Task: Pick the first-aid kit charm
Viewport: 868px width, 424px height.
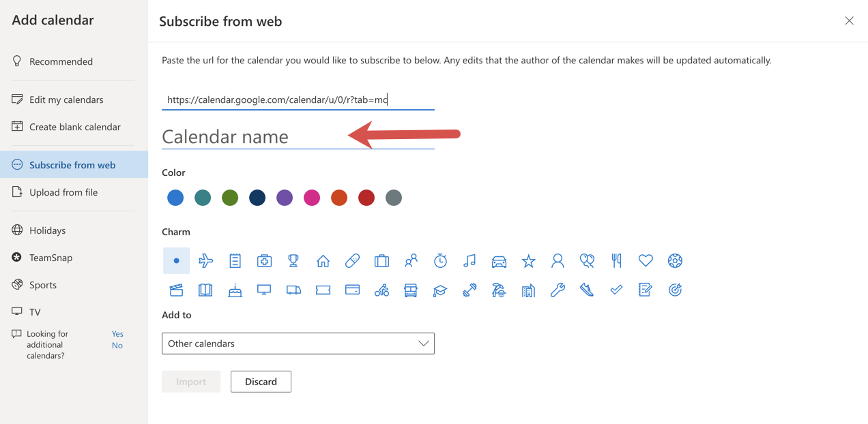Action: click(x=264, y=260)
